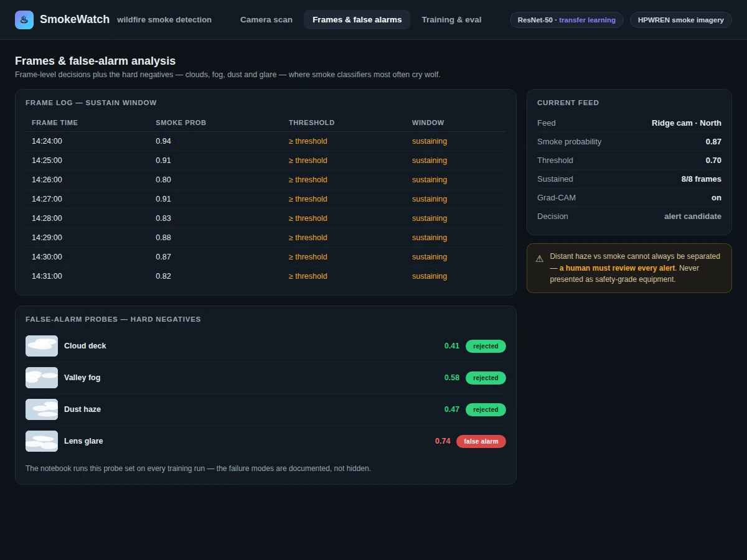This screenshot has width=747, height=560.
Task: Click the alert candidate decision value
Action: (693, 217)
